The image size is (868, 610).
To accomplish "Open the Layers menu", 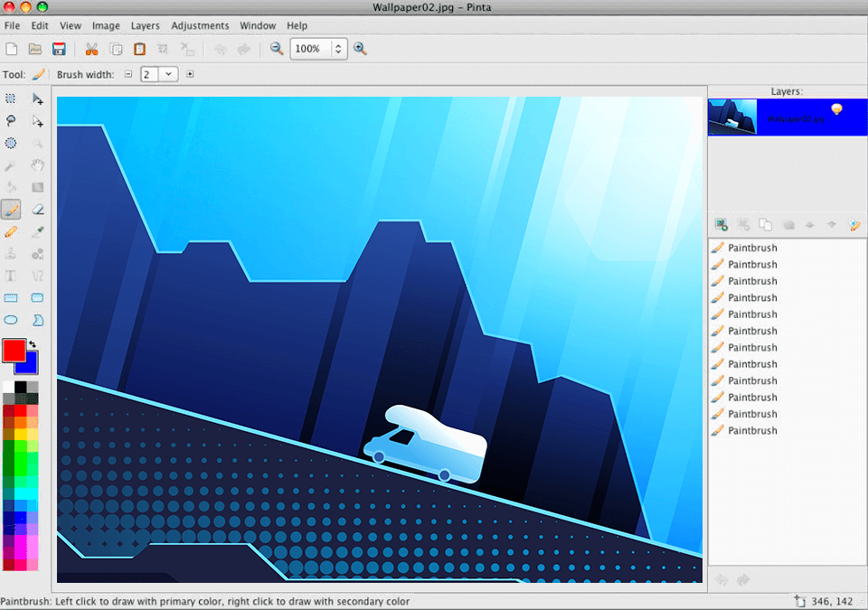I will click(145, 25).
